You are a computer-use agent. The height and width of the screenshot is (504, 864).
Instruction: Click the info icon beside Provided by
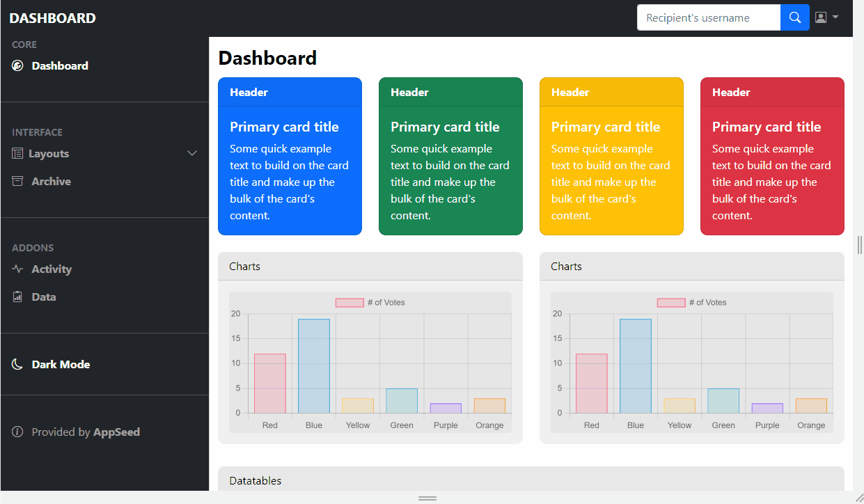tap(18, 432)
